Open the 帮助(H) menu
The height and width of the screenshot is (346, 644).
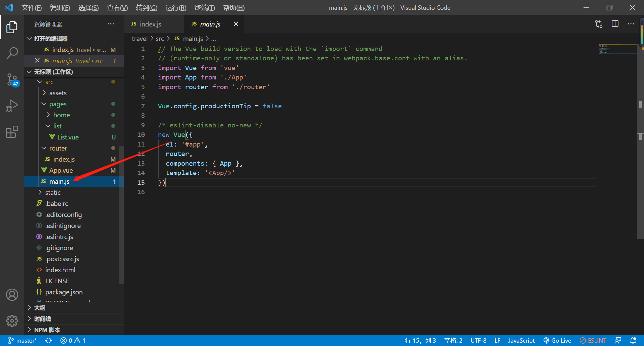234,7
